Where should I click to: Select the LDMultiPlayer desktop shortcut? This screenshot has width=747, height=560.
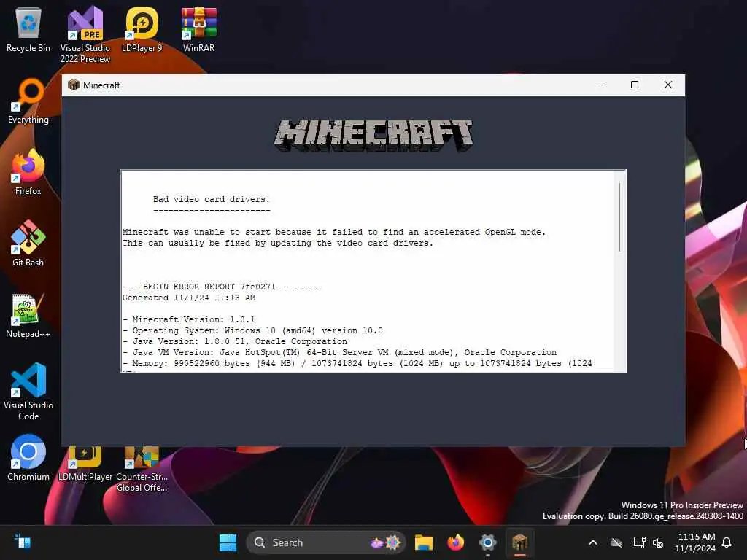pos(85,464)
